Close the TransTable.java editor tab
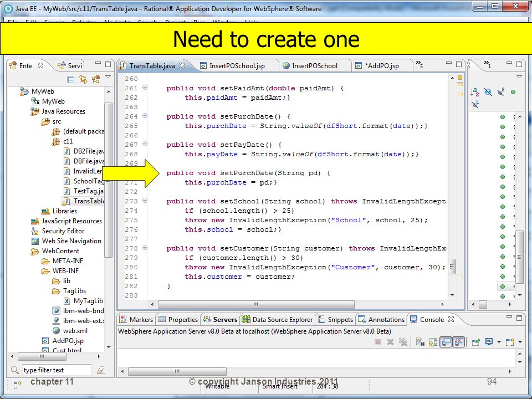The width and height of the screenshot is (532, 399). click(x=182, y=65)
